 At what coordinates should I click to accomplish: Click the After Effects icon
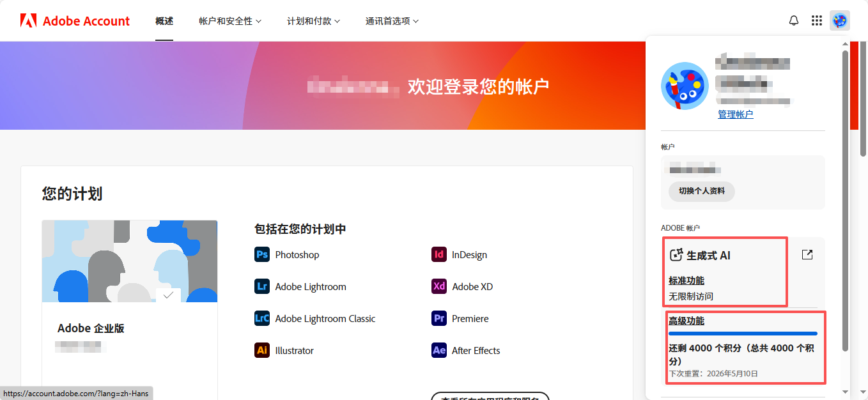439,350
